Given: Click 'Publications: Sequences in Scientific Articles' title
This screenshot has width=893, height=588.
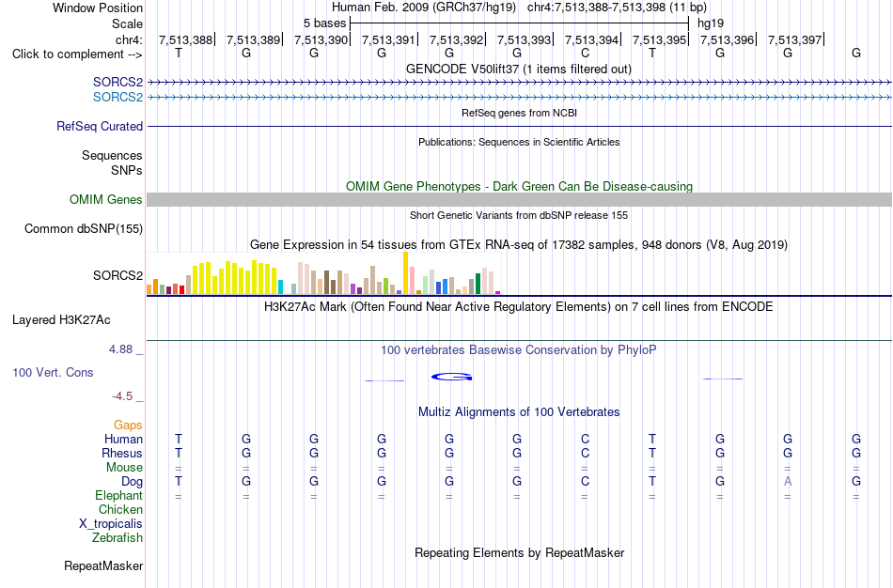Looking at the screenshot, I should (x=519, y=142).
